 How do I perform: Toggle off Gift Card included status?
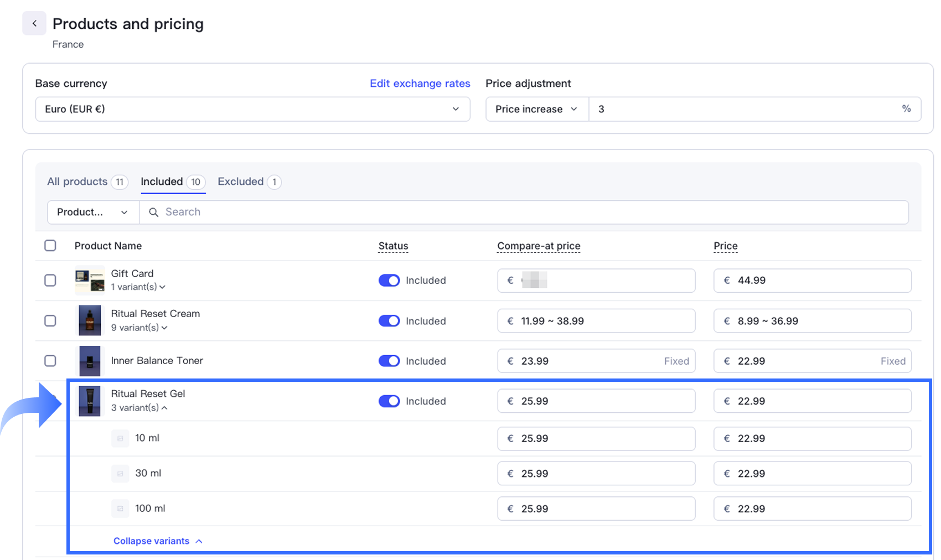pyautogui.click(x=389, y=281)
